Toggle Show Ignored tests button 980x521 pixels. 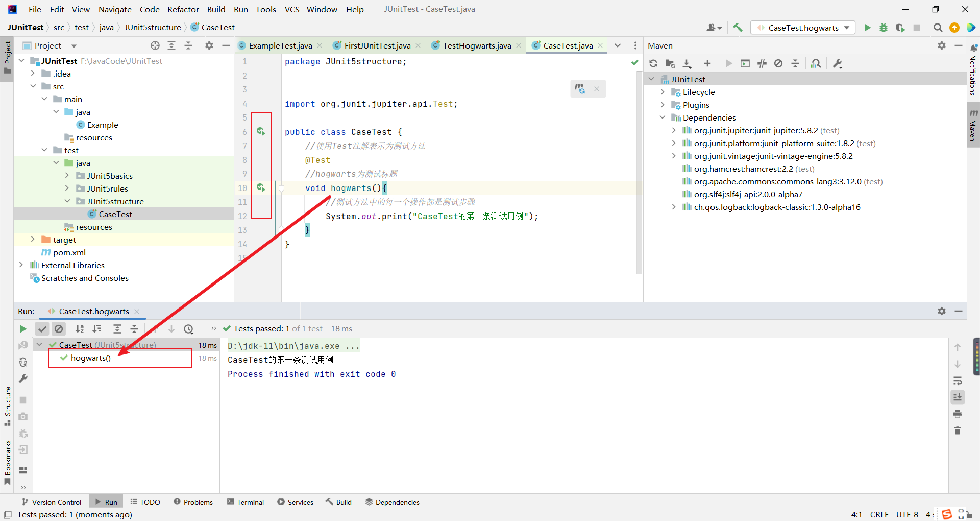click(59, 329)
